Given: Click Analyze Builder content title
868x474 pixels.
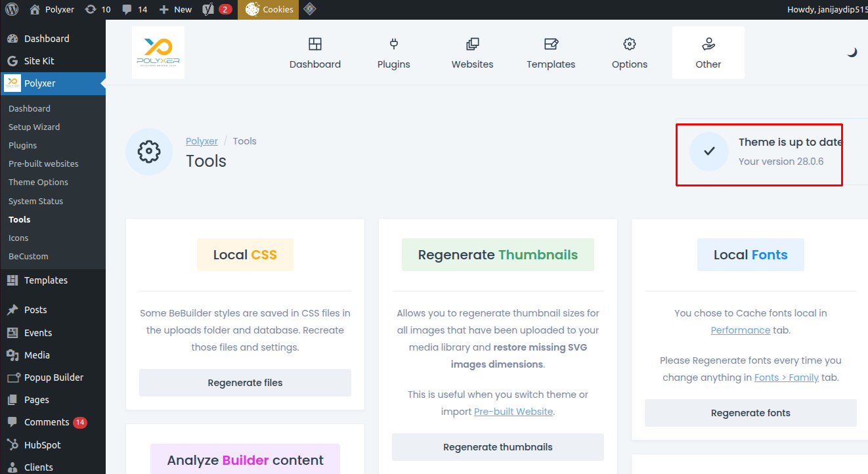Looking at the screenshot, I should click(245, 460).
